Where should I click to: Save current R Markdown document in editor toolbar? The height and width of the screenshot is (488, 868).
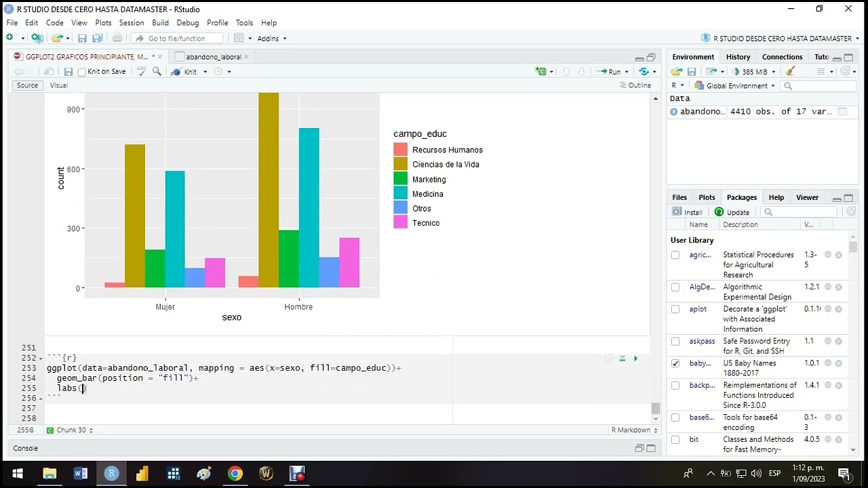click(68, 71)
